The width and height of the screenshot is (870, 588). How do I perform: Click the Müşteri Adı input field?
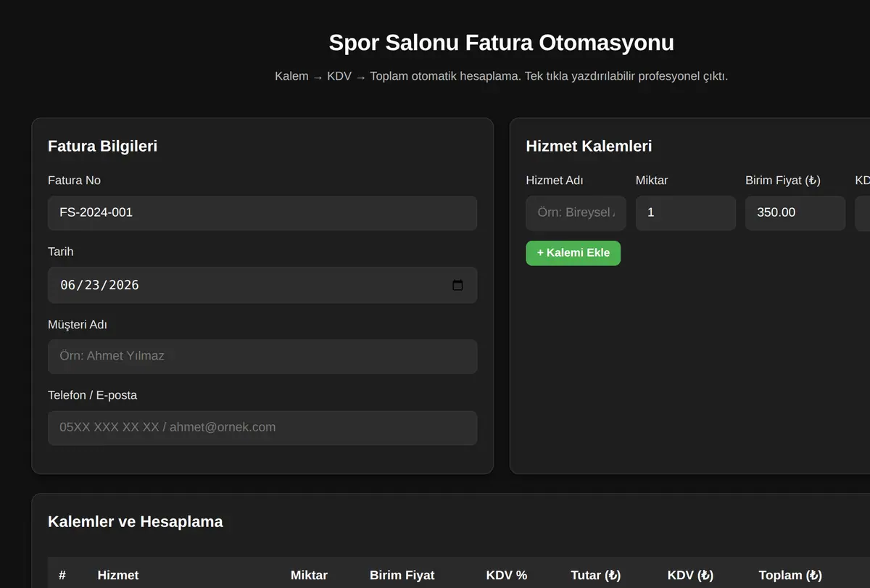tap(262, 357)
